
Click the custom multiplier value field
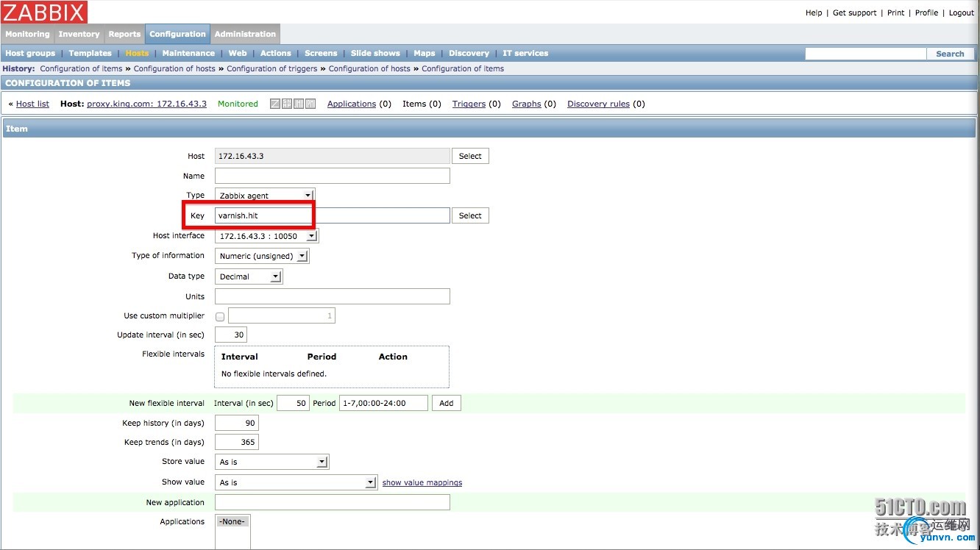click(282, 315)
